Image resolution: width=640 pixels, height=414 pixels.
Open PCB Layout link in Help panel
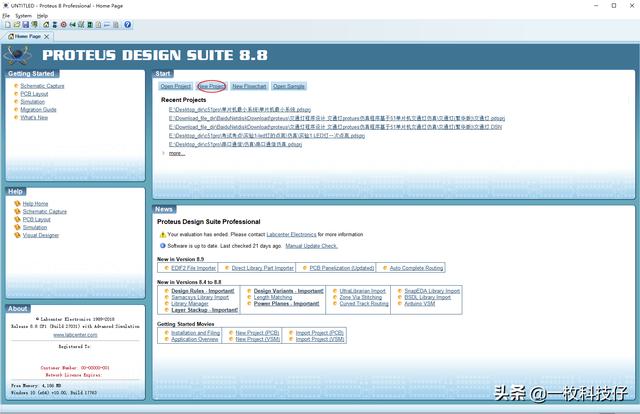[x=36, y=219]
